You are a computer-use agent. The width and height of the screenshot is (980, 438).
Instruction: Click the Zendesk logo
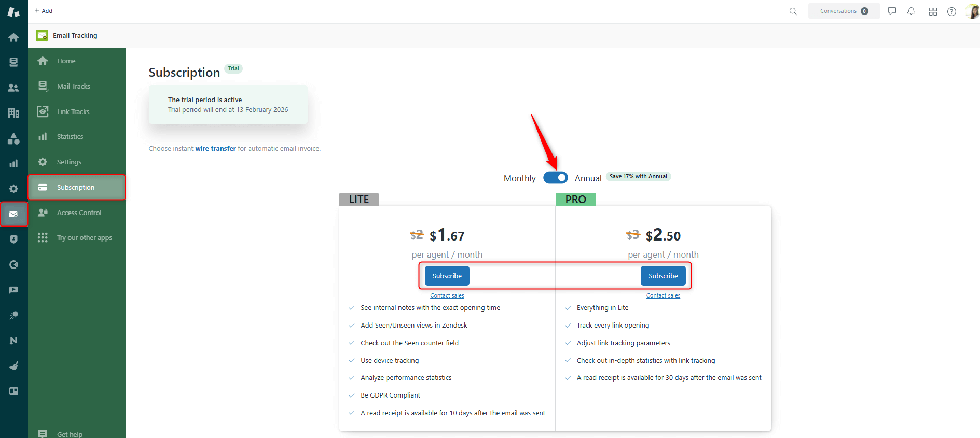[x=13, y=11]
